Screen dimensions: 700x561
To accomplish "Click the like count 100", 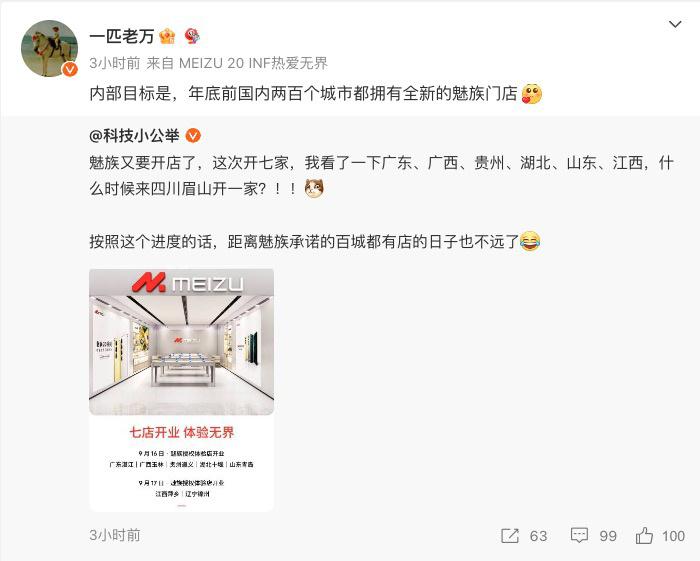I will pyautogui.click(x=673, y=536).
